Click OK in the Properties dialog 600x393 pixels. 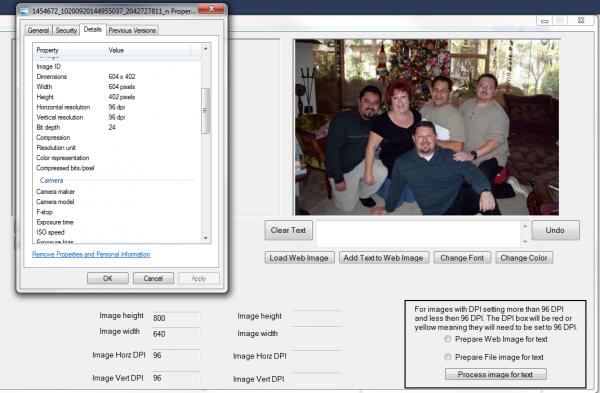pyautogui.click(x=108, y=278)
